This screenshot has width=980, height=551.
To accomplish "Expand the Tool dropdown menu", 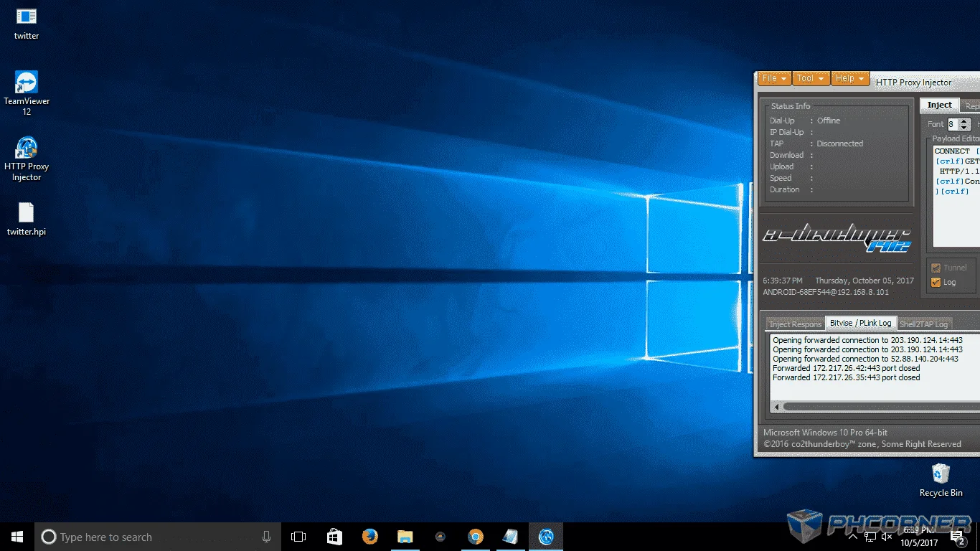I will tap(811, 78).
